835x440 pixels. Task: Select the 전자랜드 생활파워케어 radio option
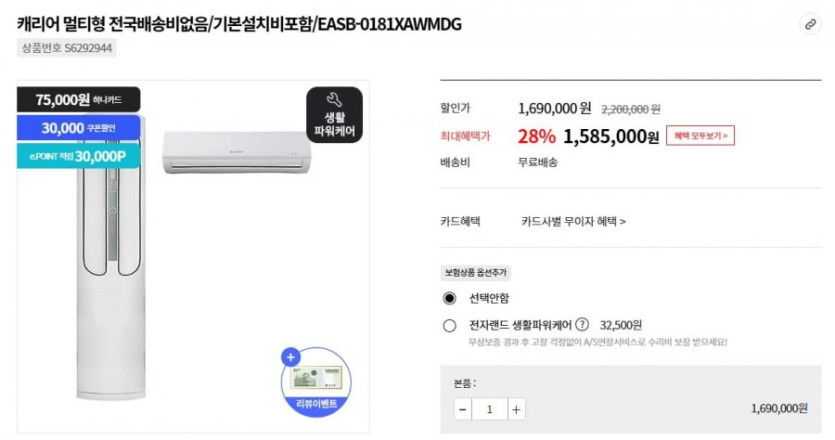coord(450,325)
